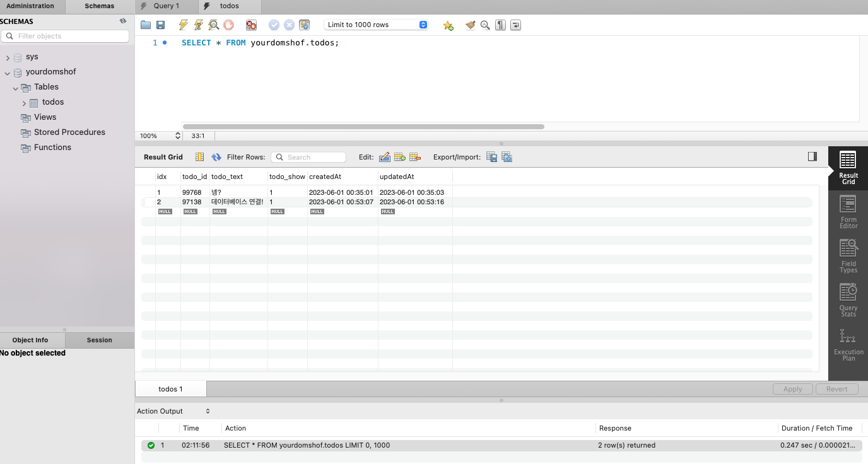Switch to the Session tab
Image resolution: width=868 pixels, height=464 pixels.
pyautogui.click(x=100, y=340)
